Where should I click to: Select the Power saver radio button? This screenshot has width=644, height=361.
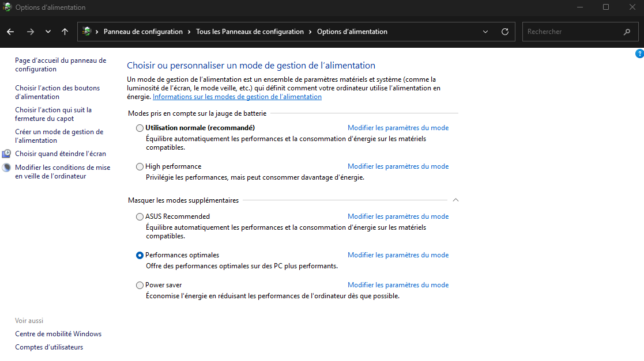(140, 285)
